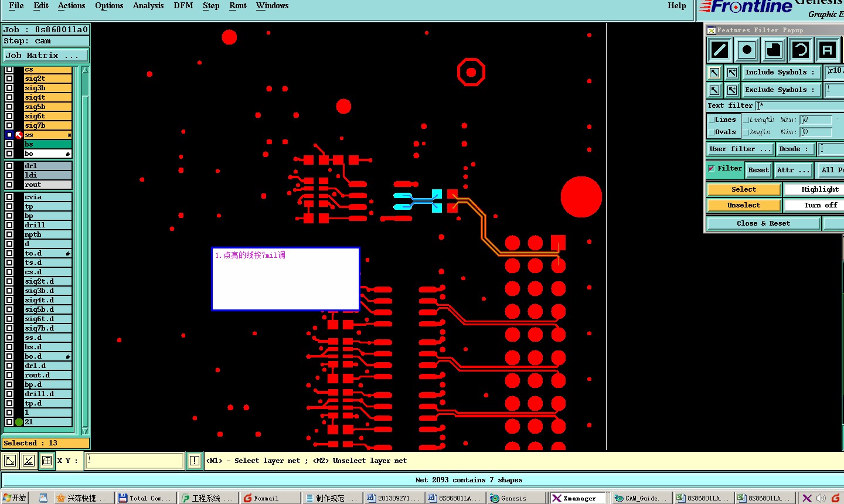The height and width of the screenshot is (504, 844).
Task: Click the X Y coordinate input field
Action: click(x=135, y=461)
